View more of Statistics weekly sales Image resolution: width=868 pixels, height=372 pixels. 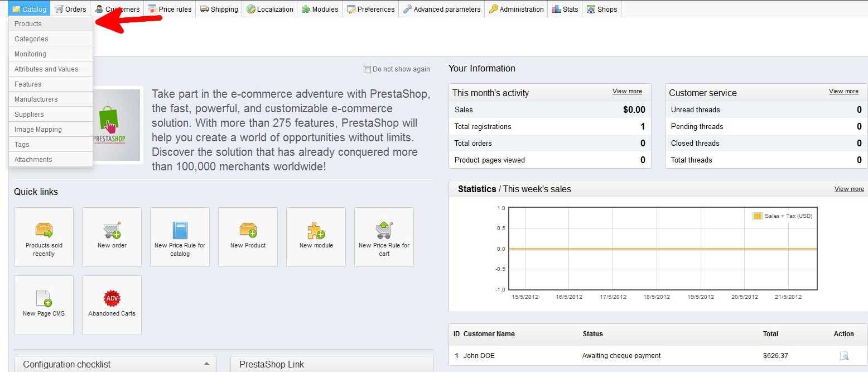[849, 189]
